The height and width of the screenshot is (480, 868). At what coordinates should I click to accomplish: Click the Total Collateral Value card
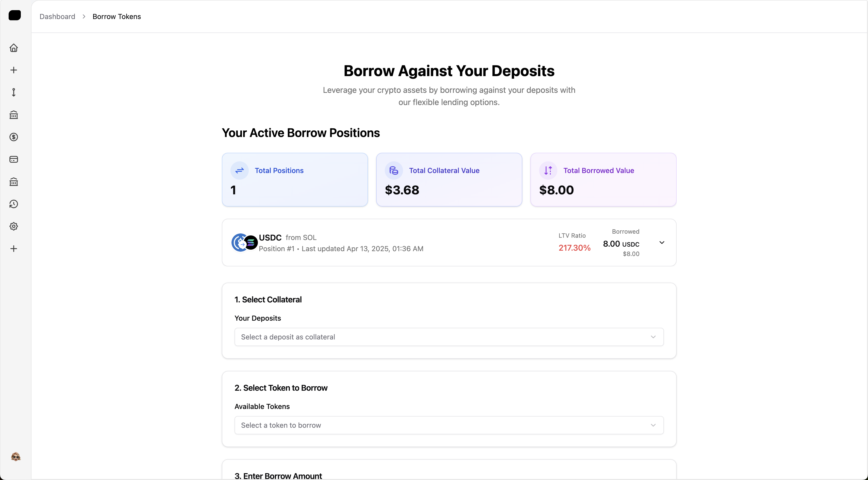pyautogui.click(x=449, y=180)
